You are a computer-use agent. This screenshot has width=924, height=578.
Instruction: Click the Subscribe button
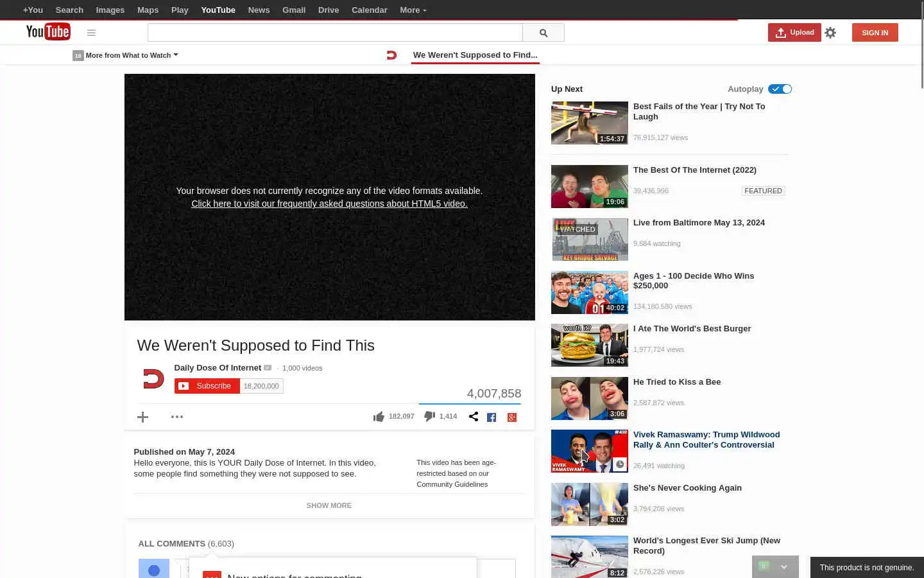[207, 386]
